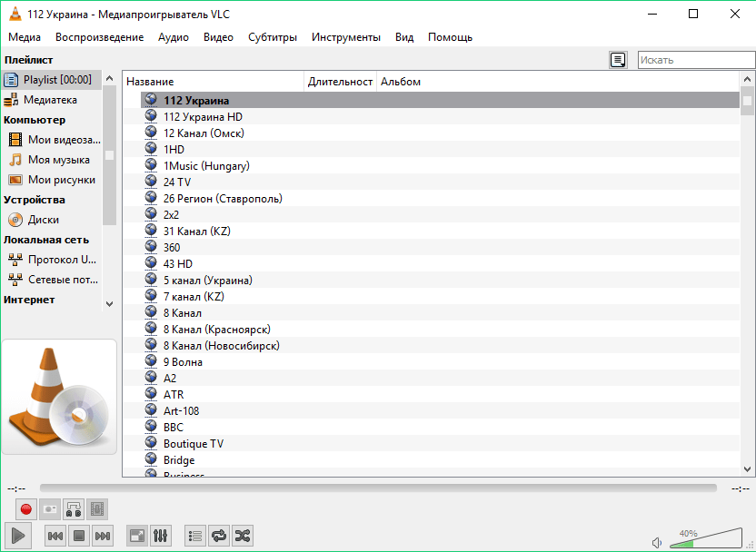Select the 112 Украина HD channel
The image size is (756, 552).
tap(431, 116)
